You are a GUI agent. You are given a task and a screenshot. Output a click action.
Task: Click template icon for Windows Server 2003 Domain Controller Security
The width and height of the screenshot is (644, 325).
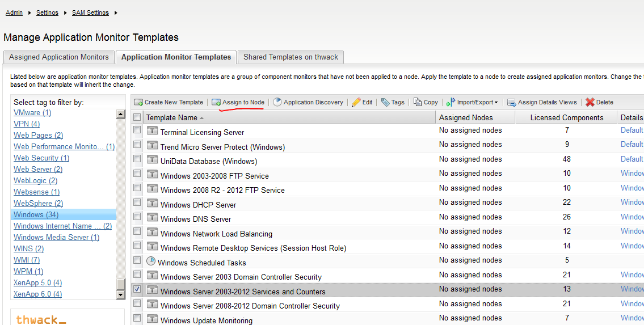click(x=153, y=275)
